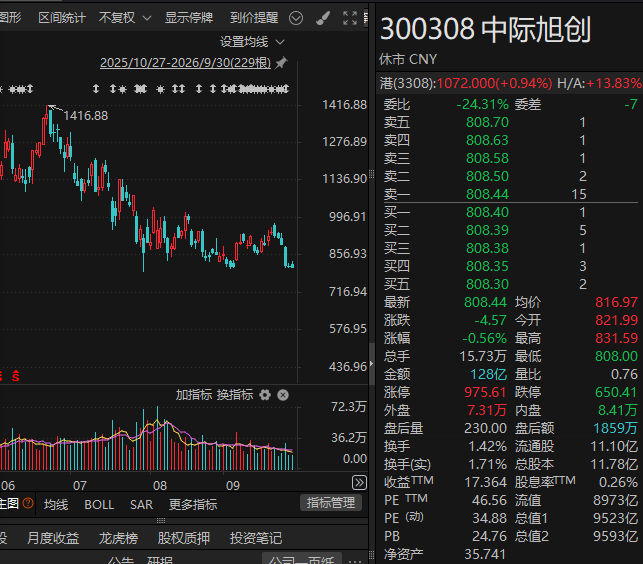Select 主图 main chart tab

pos(9,503)
